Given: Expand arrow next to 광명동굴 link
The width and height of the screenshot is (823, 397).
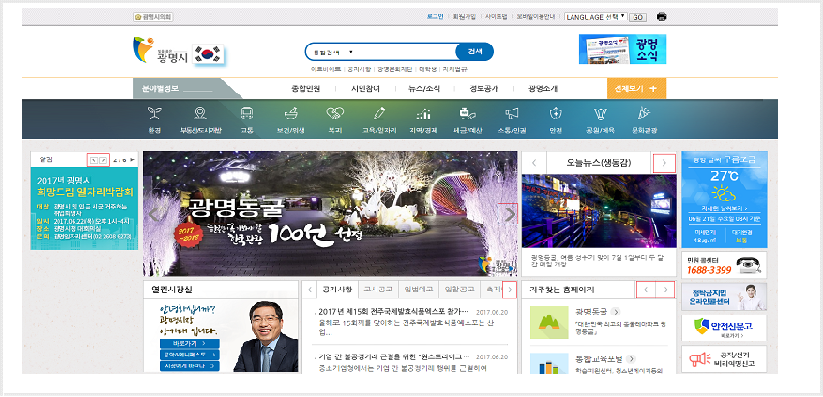Looking at the screenshot, I should click(616, 311).
